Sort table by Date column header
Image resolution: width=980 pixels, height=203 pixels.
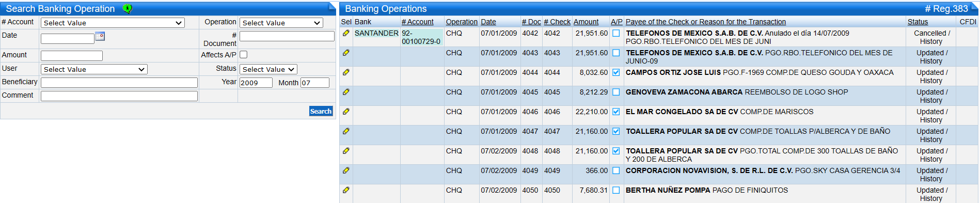coord(488,22)
